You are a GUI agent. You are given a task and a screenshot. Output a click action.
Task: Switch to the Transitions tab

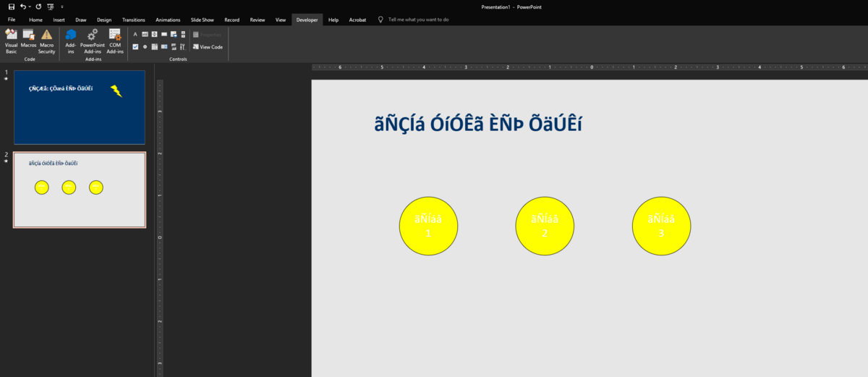tap(133, 20)
